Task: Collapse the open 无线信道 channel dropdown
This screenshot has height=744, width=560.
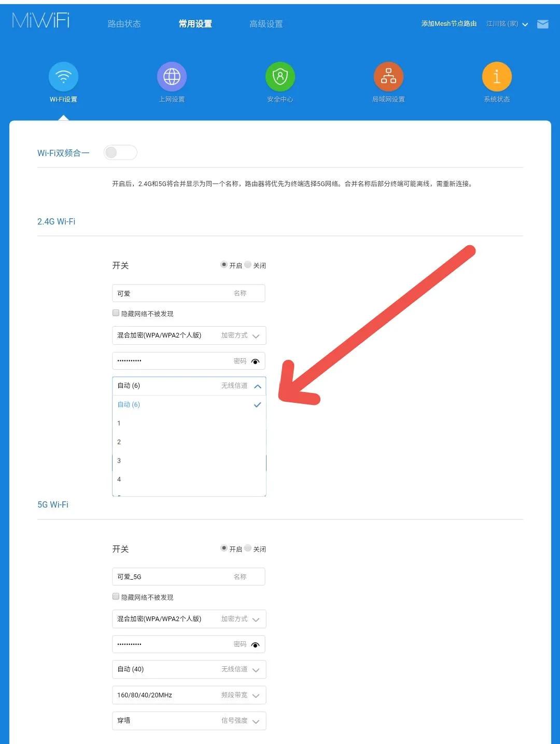Action: coord(258,386)
